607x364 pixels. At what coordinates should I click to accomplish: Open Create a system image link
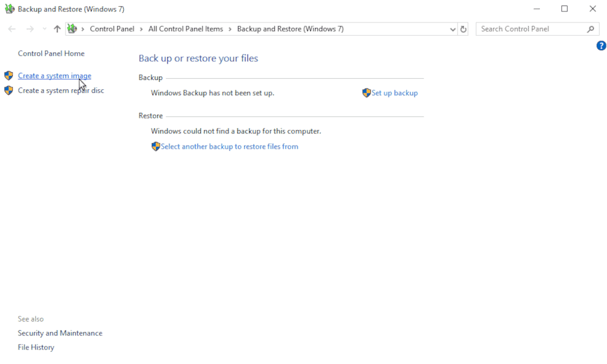(x=55, y=76)
